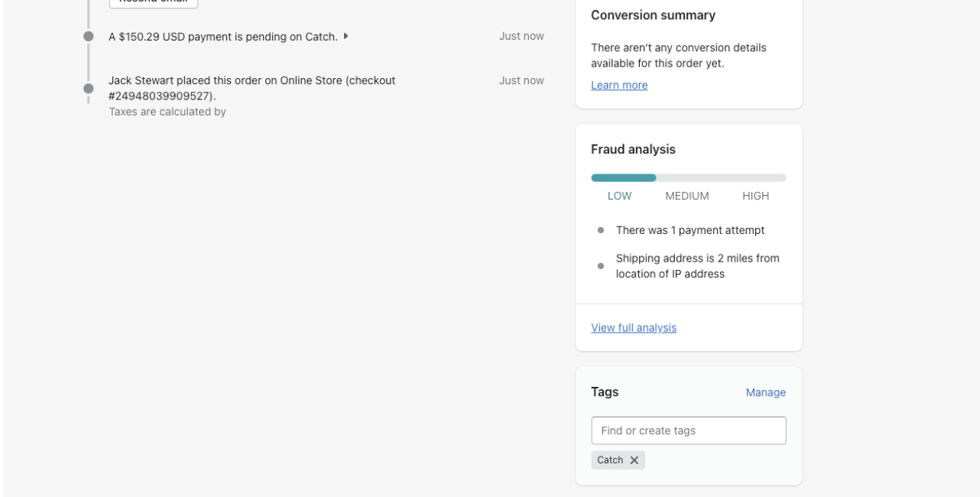Click the fraud analysis risk level bar
Viewport: 980px width, 497px height.
pyautogui.click(x=688, y=178)
